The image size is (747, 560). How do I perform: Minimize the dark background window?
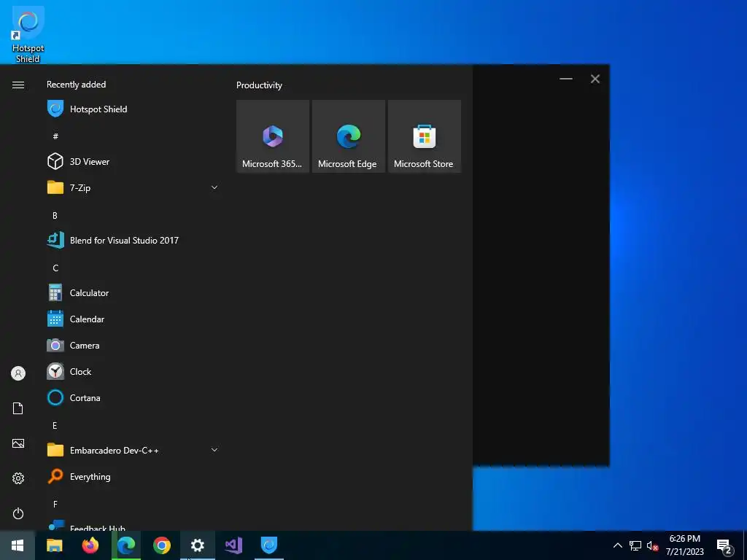(x=566, y=79)
